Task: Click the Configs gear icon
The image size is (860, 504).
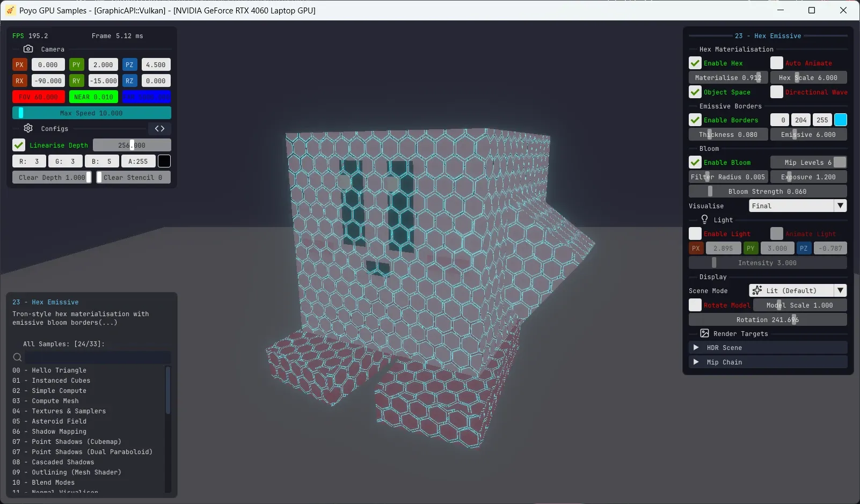Action: point(28,128)
